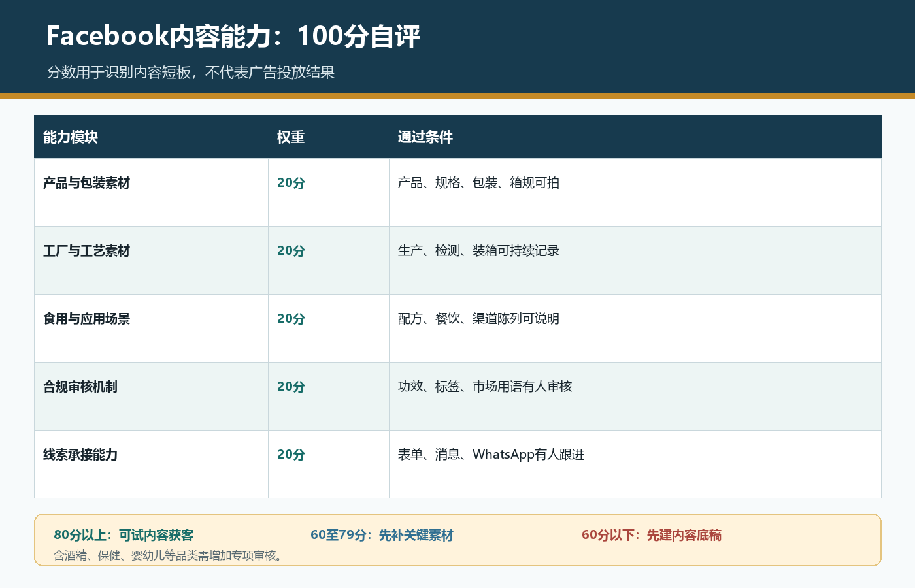Click '表单、消息、WhatsApp有人跟进'
915x588 pixels.
click(x=491, y=455)
